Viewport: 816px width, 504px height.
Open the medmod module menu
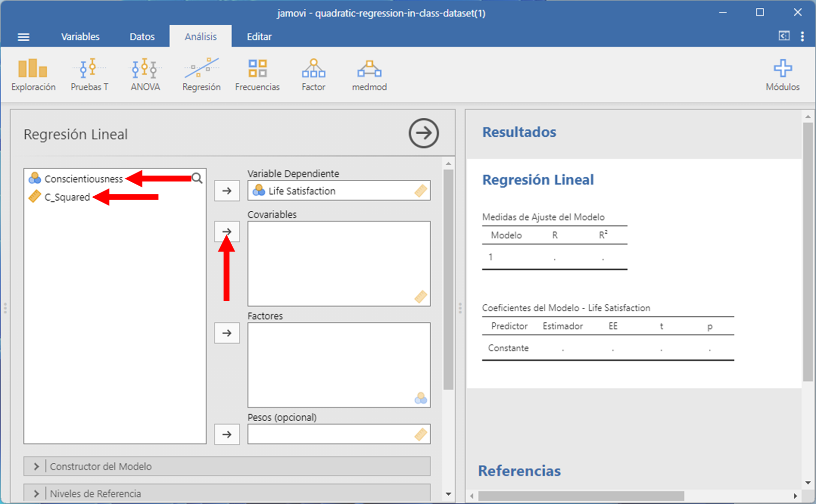tap(369, 75)
